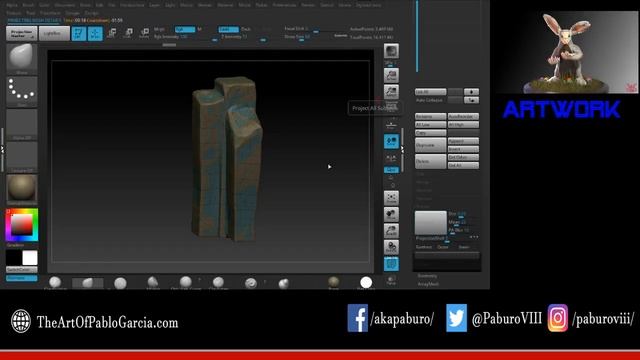Click the All High button
Image resolution: width=640 pixels, height=360 pixels.
[463, 124]
